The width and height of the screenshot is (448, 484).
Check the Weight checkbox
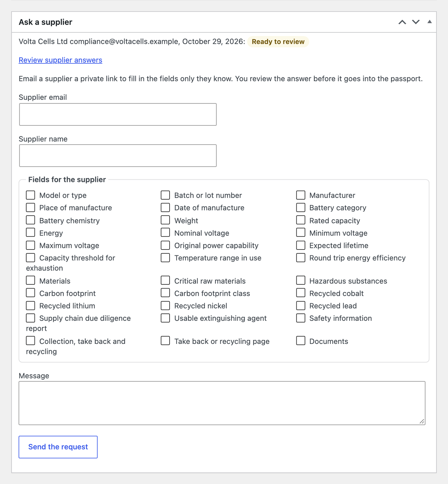(165, 220)
